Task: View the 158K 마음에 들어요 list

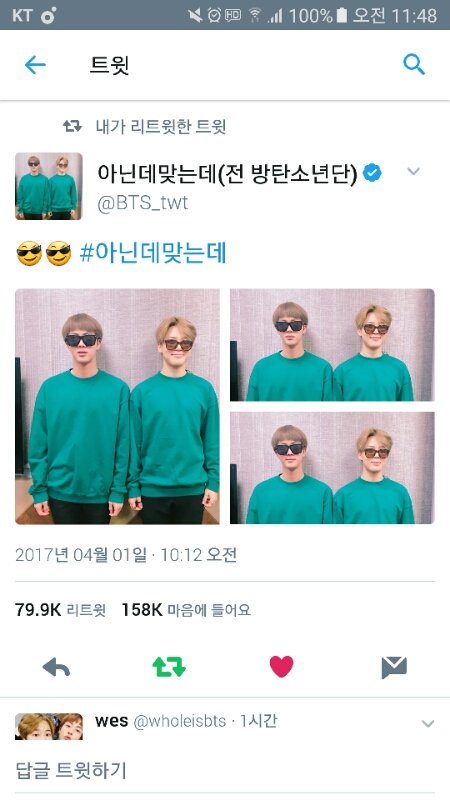Action: pyautogui.click(x=186, y=610)
